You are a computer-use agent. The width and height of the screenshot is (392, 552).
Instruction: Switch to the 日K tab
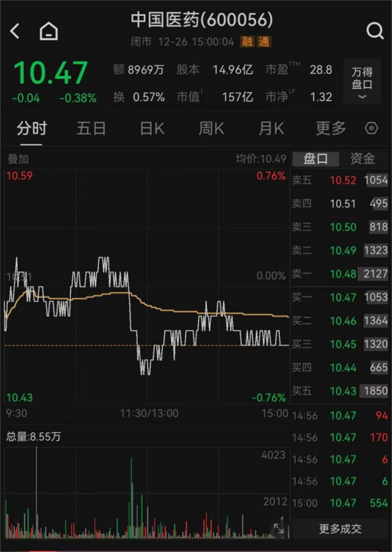pos(152,128)
